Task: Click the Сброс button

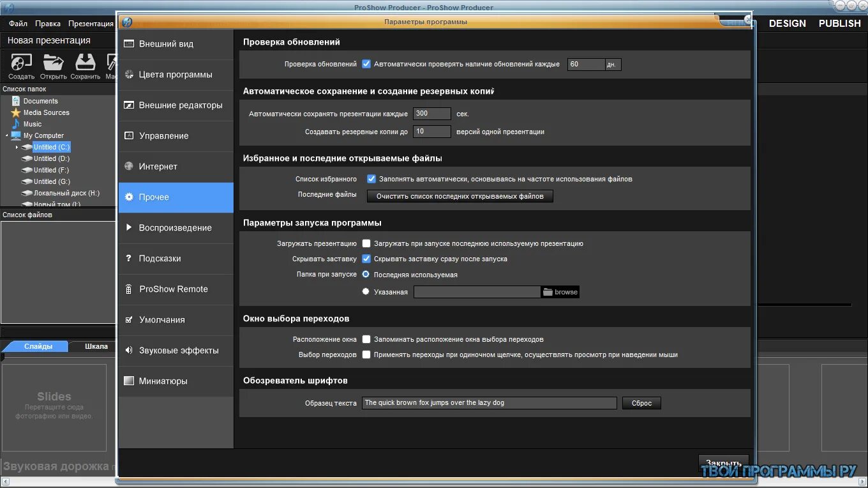Action: coord(641,403)
